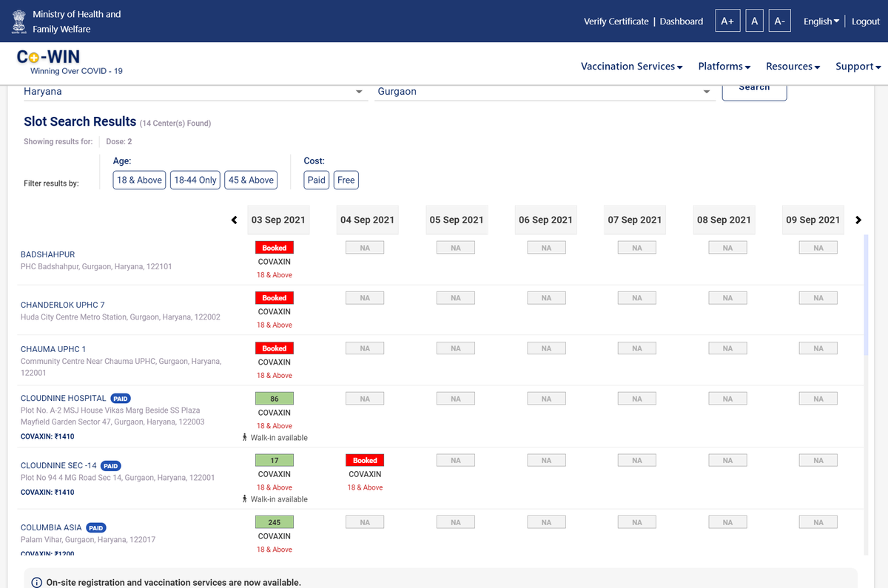Select the 07 Sep 2021 date header

coord(635,220)
